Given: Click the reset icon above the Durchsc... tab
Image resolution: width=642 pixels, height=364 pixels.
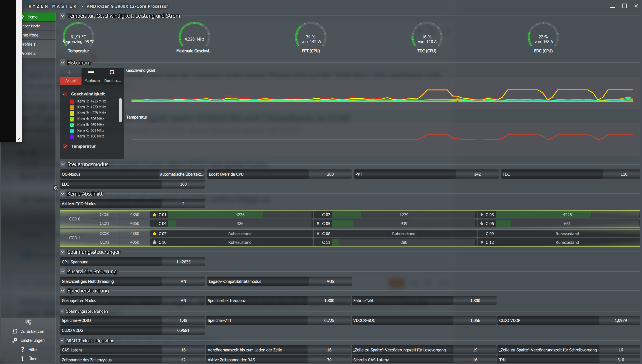Looking at the screenshot, I should click(x=112, y=72).
